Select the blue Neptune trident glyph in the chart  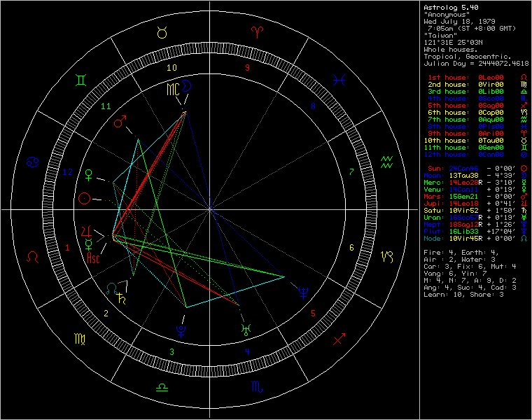click(x=303, y=293)
